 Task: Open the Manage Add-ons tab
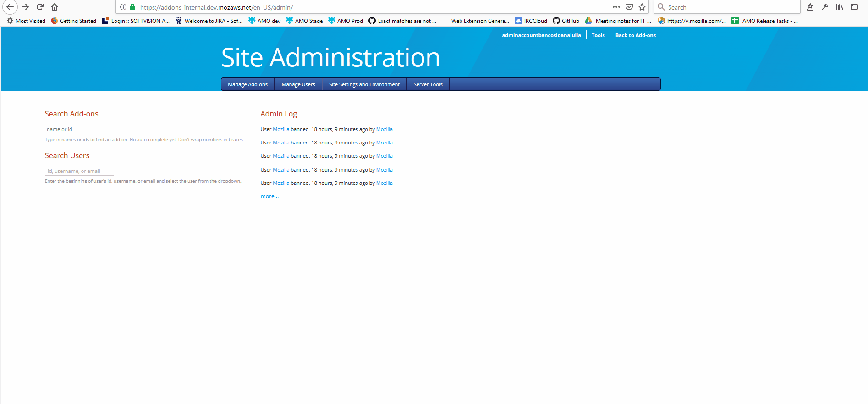pyautogui.click(x=248, y=84)
